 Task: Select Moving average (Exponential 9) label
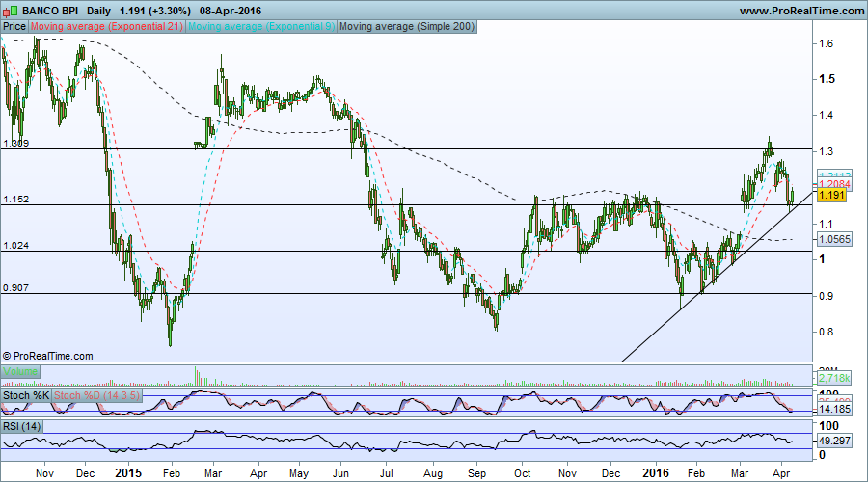[x=261, y=26]
